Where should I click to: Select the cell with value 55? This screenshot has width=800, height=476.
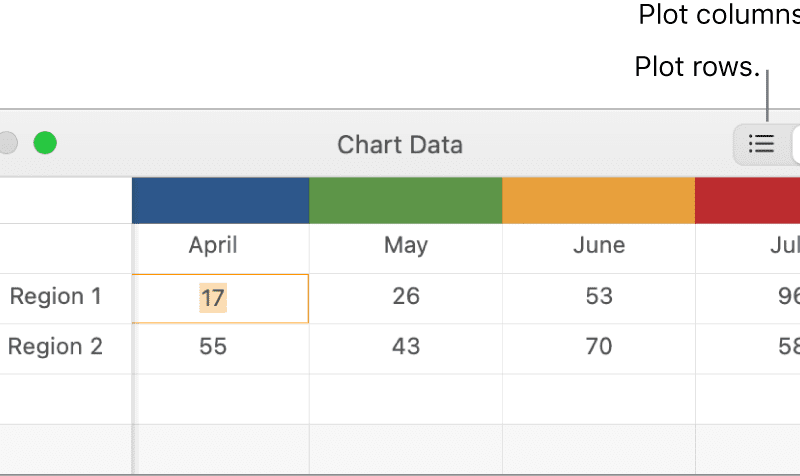coord(220,348)
